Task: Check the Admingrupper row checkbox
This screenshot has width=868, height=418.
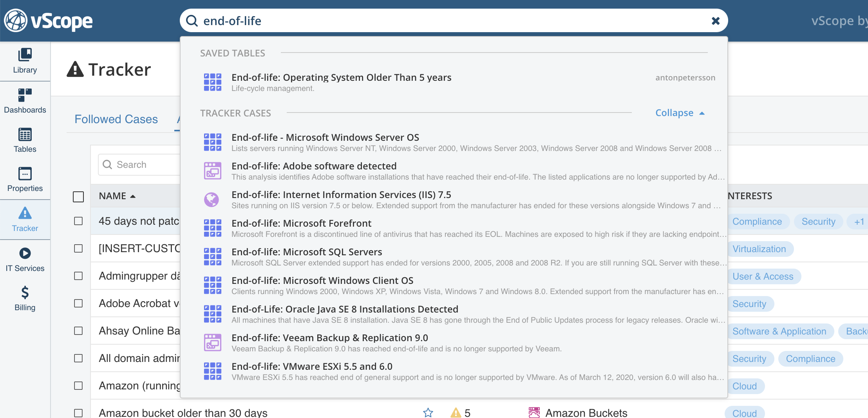Action: coord(78,276)
